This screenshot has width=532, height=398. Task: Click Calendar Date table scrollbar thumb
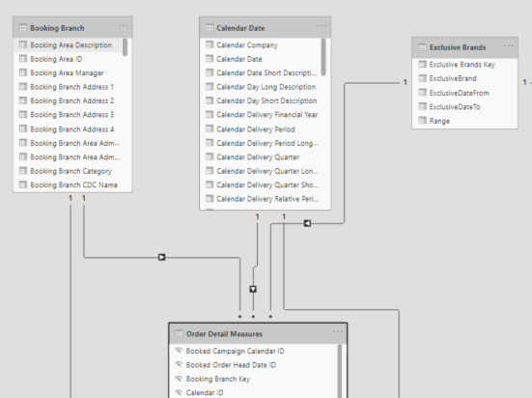(x=323, y=57)
